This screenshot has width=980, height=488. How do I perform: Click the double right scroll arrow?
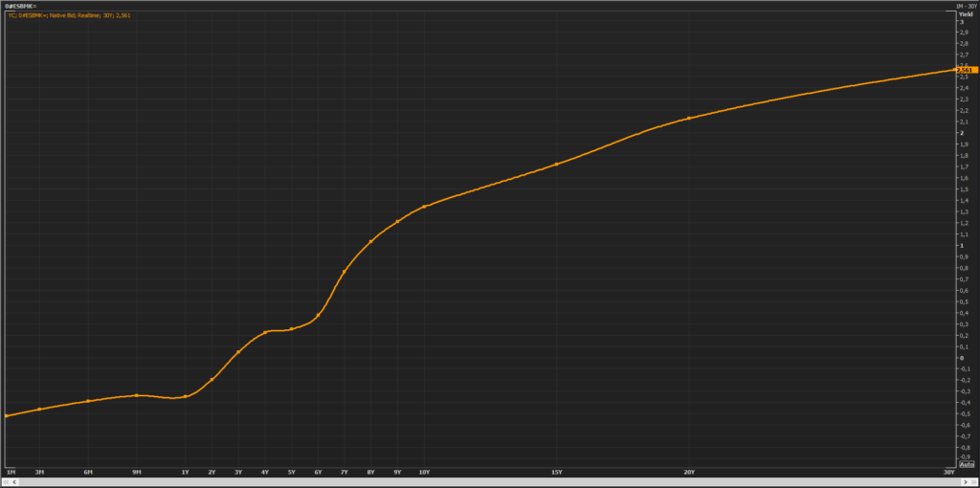[x=973, y=482]
